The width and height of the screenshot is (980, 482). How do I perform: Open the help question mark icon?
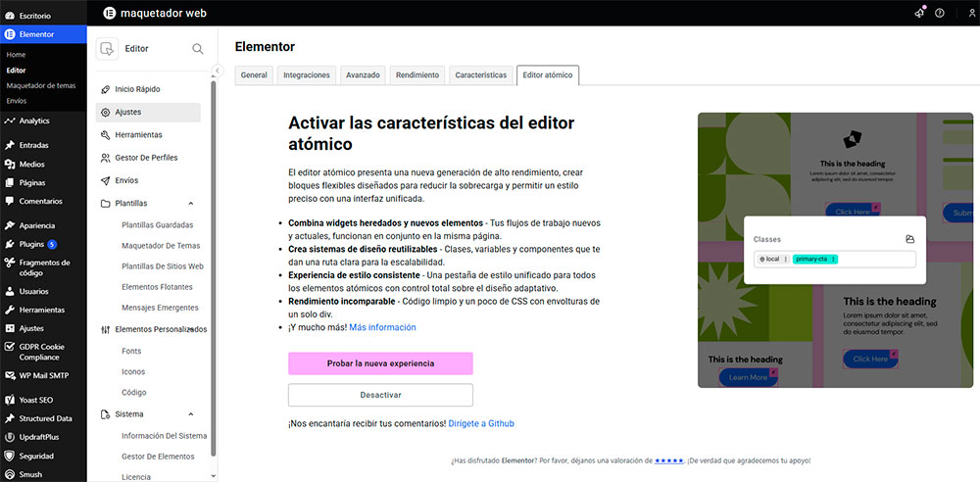coord(940,13)
